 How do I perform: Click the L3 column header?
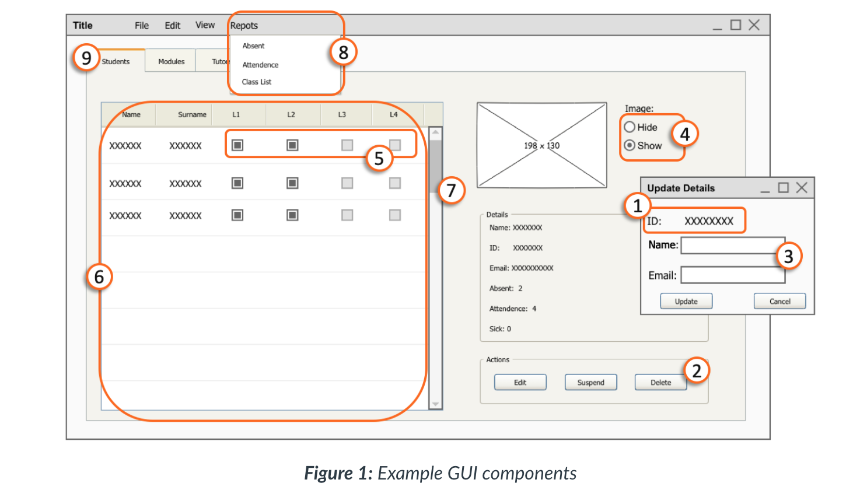coord(346,115)
